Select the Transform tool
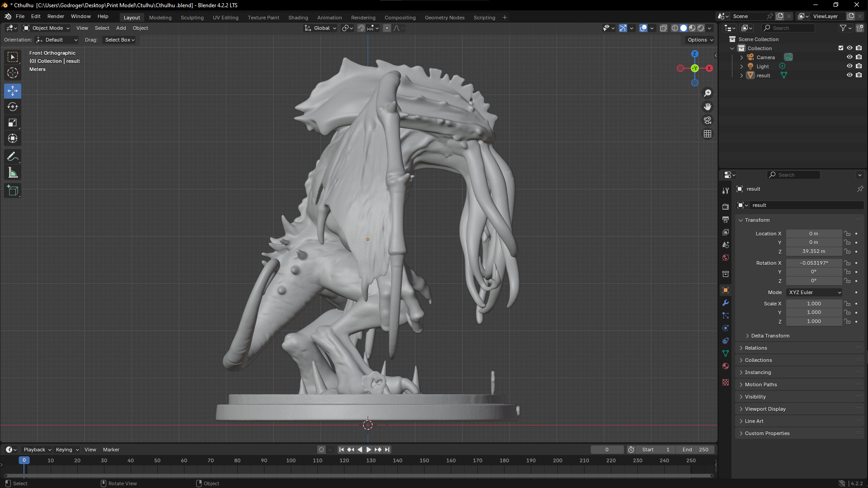Viewport: 868px width, 488px height. (13, 138)
